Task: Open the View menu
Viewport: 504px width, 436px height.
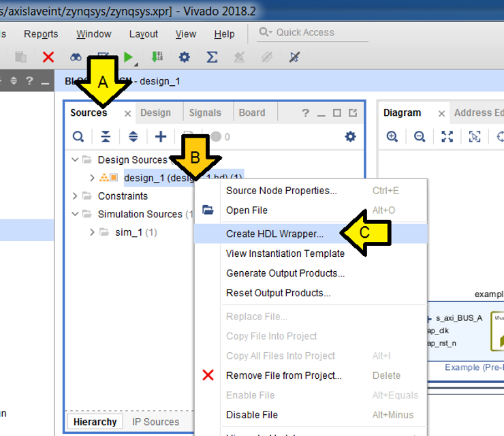Action: (186, 34)
